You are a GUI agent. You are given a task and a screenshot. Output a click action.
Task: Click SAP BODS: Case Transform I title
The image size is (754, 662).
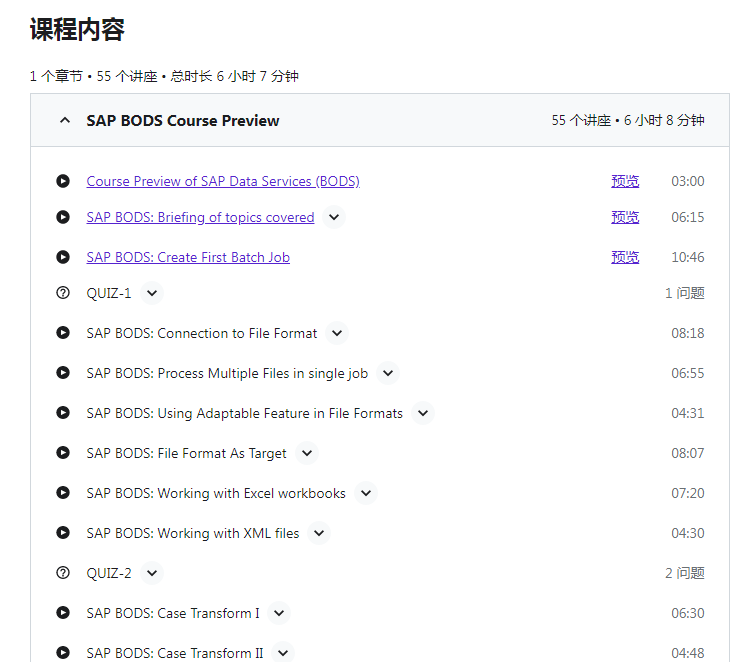click(x=173, y=613)
